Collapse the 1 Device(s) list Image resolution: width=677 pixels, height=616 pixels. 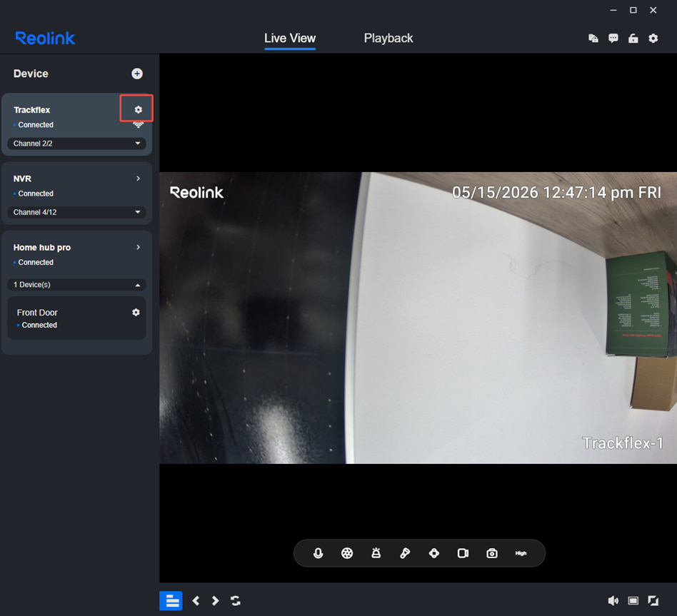pos(77,285)
